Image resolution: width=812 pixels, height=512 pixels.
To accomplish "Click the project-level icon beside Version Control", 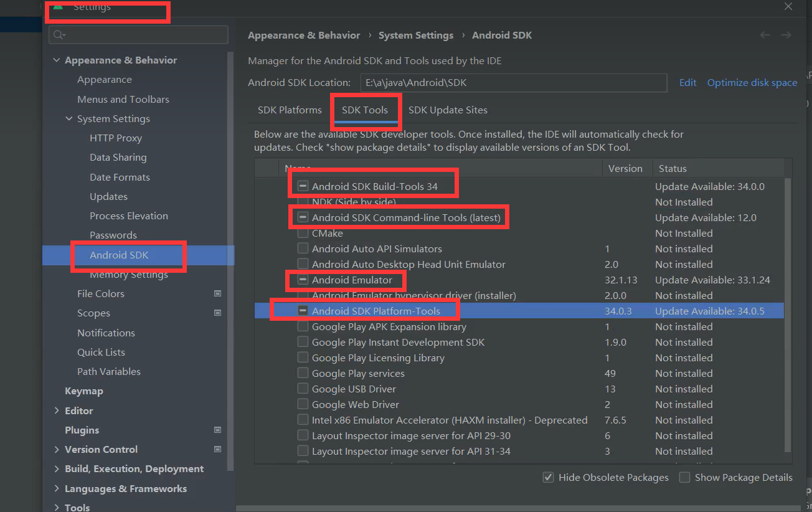I will coord(217,449).
